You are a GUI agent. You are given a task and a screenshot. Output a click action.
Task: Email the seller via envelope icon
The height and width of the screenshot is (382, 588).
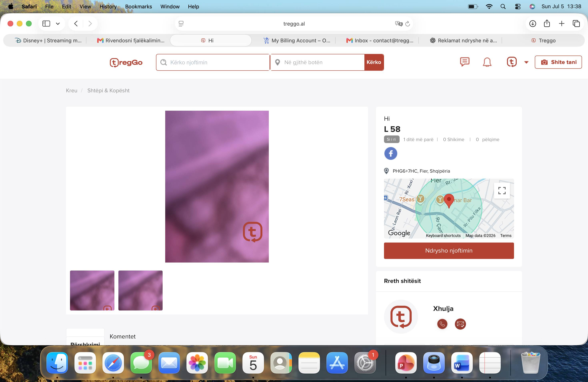tap(460, 324)
